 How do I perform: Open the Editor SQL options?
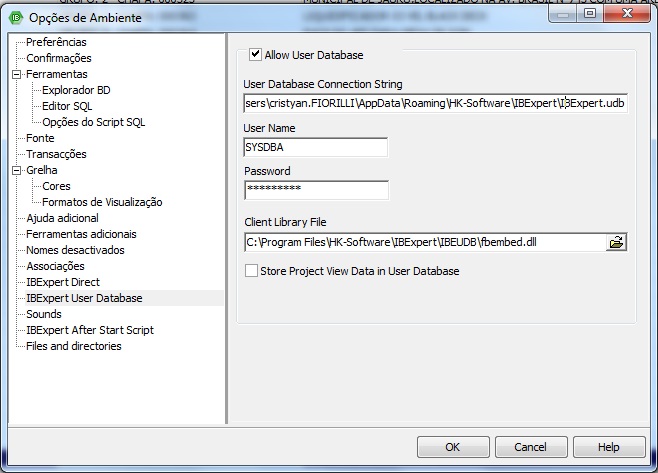[x=67, y=106]
